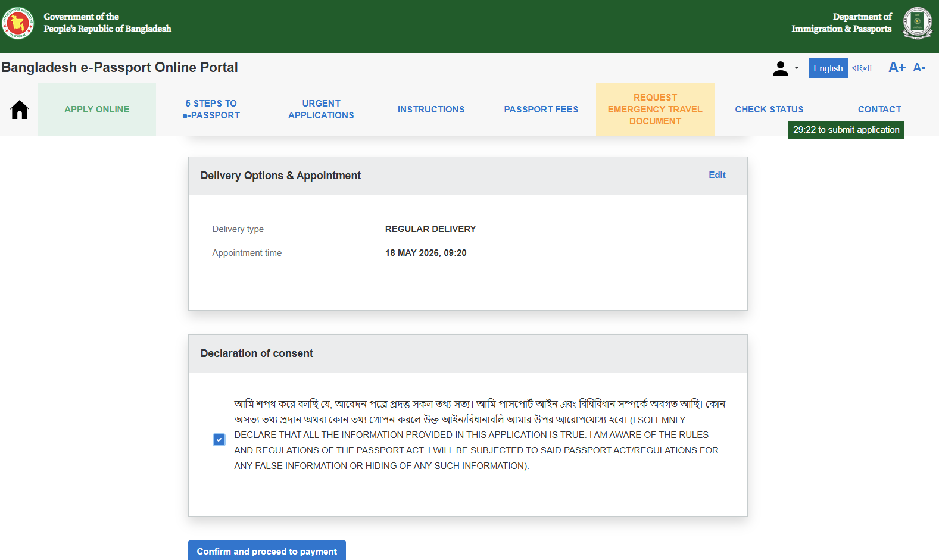
Task: Select Request Emergency Travel Document
Action: point(655,110)
